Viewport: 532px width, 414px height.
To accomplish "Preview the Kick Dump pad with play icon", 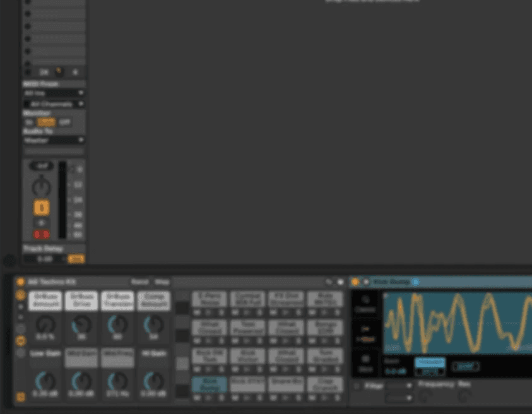I will pos(210,398).
